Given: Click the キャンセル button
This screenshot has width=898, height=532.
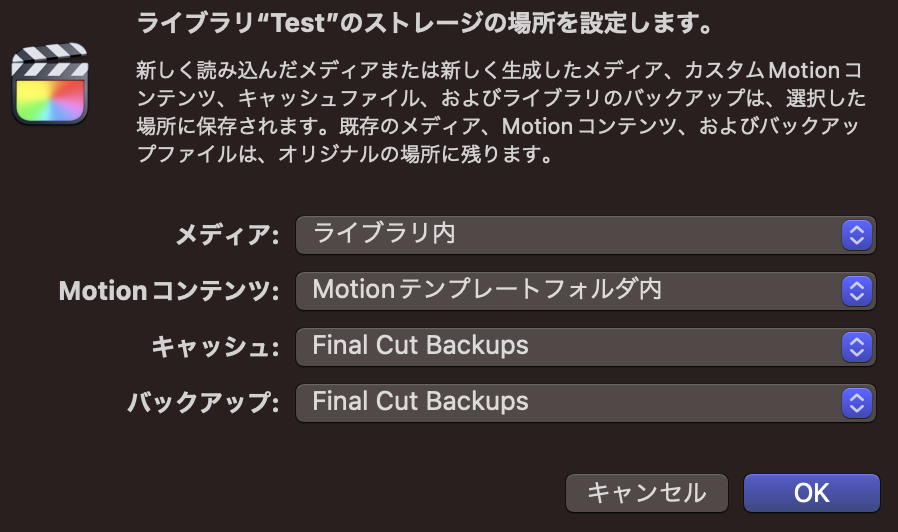Looking at the screenshot, I should [647, 493].
